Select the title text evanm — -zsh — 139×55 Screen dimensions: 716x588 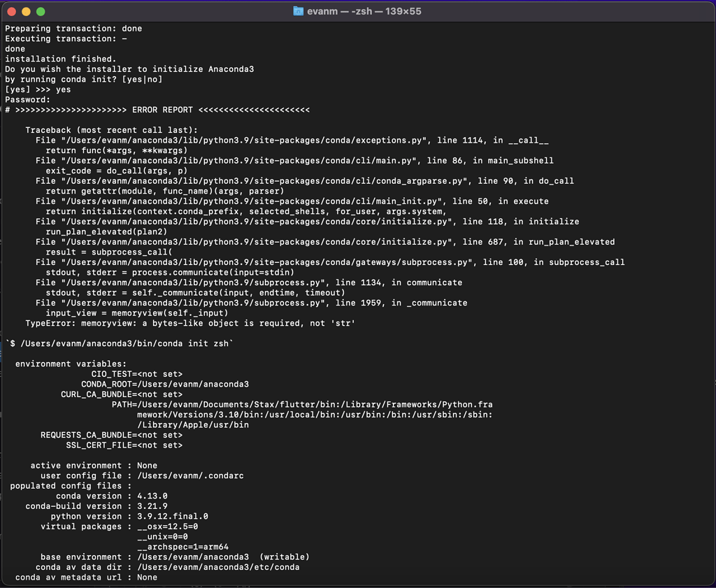pyautogui.click(x=366, y=10)
